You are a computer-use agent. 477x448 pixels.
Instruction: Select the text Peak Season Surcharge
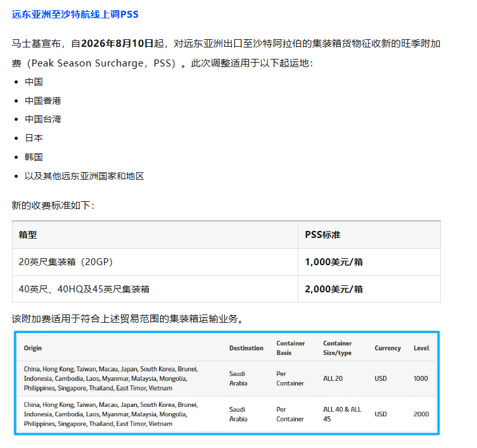pyautogui.click(x=87, y=63)
